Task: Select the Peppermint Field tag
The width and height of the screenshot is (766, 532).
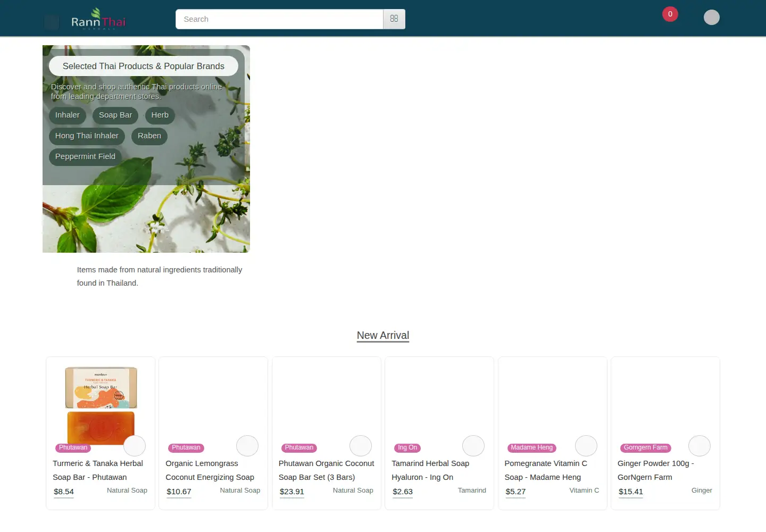Action: click(x=85, y=157)
